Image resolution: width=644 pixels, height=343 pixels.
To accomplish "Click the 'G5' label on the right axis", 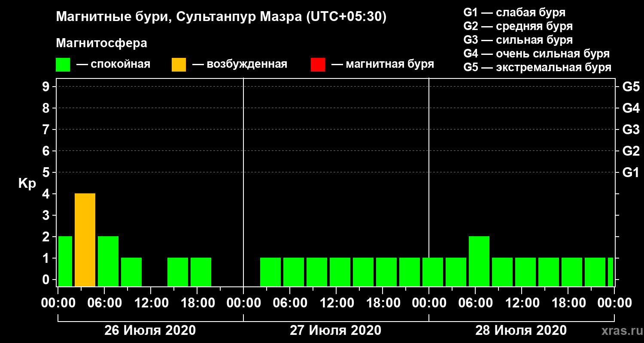I will [631, 87].
